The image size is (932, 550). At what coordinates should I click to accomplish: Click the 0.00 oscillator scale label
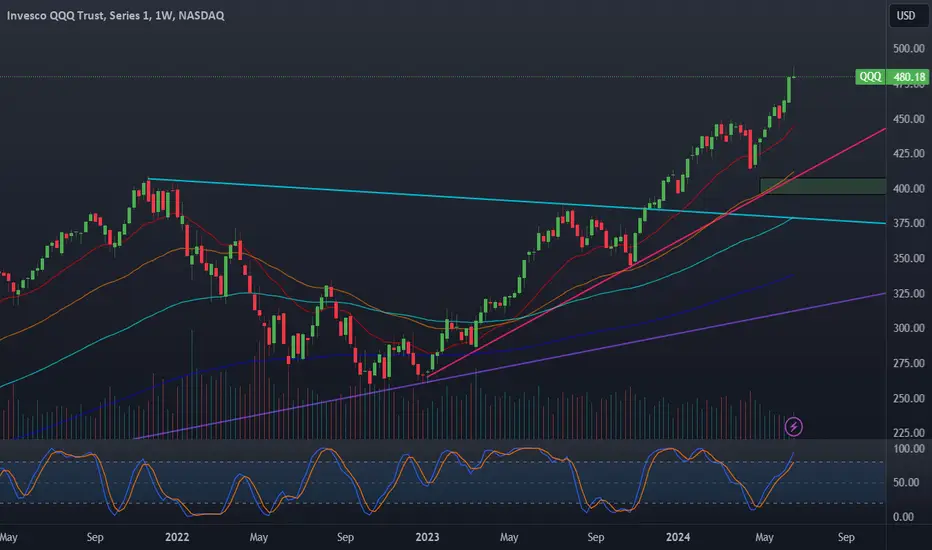pos(903,517)
